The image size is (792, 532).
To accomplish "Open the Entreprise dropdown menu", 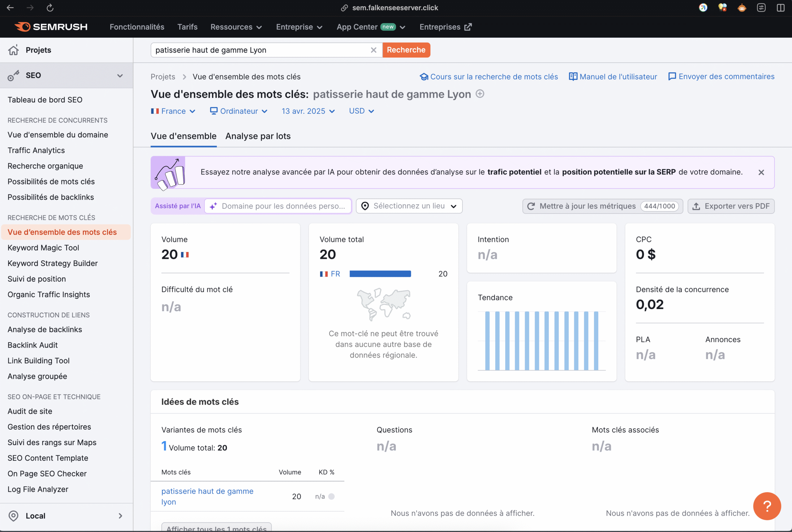I will point(299,27).
